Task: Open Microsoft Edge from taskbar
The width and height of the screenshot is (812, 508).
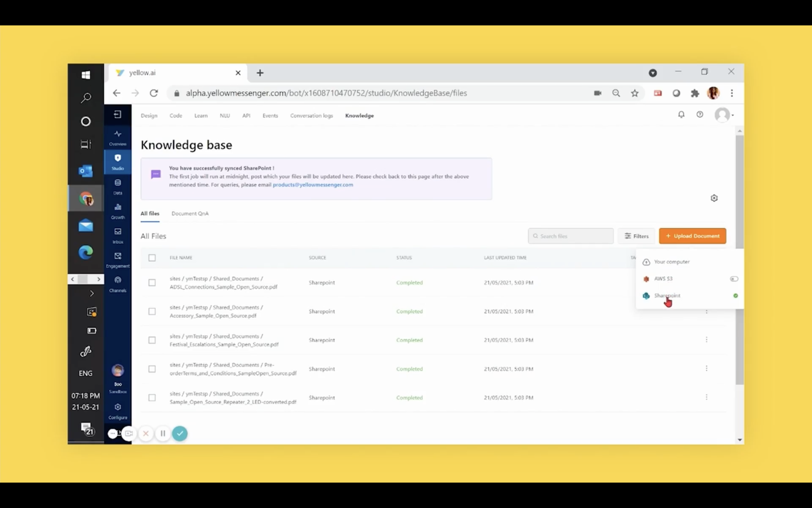Action: pyautogui.click(x=86, y=252)
